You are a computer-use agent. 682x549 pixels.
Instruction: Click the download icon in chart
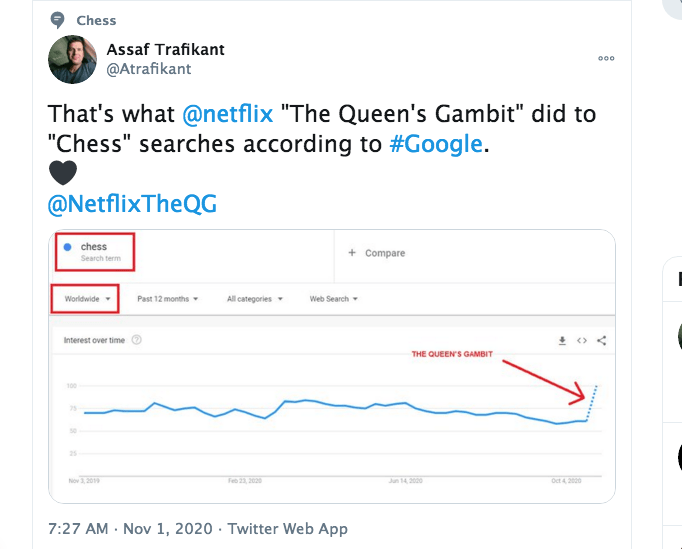[562, 341]
